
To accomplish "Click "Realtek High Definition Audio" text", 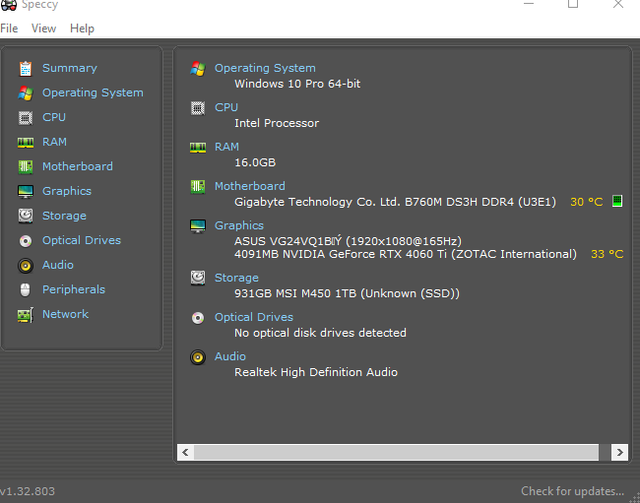I will (316, 372).
